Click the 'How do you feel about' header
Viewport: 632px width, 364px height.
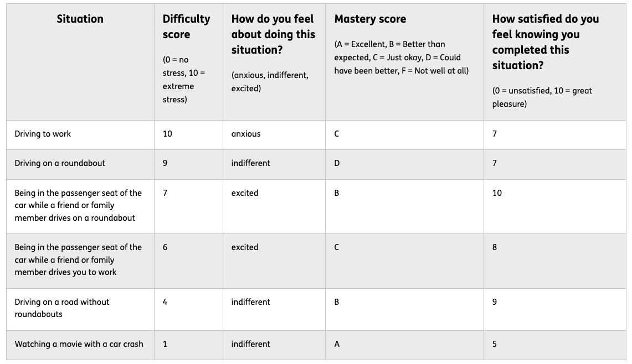[x=274, y=62]
